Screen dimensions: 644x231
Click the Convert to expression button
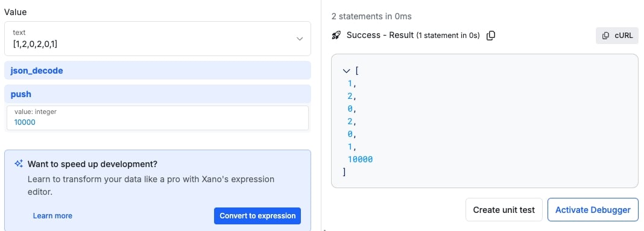tap(257, 216)
